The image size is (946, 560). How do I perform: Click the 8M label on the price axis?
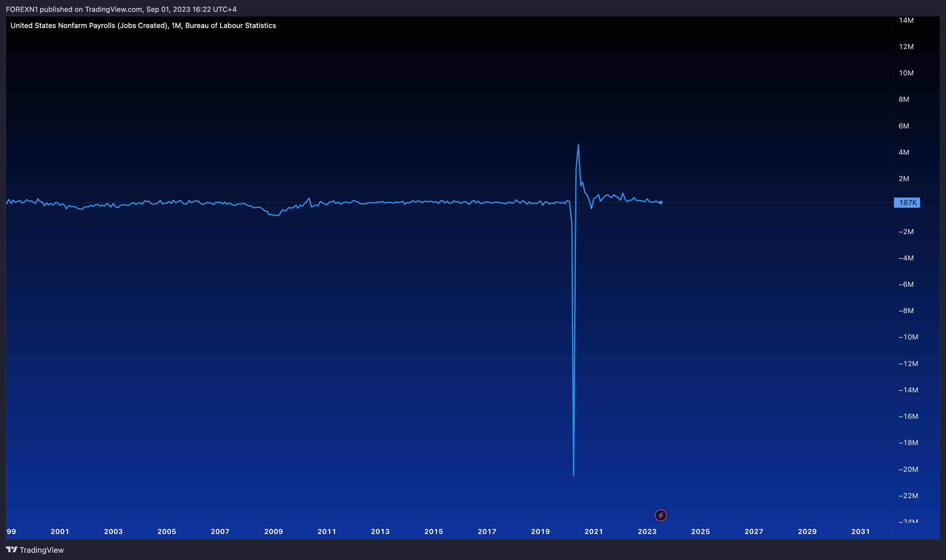pyautogui.click(x=904, y=99)
